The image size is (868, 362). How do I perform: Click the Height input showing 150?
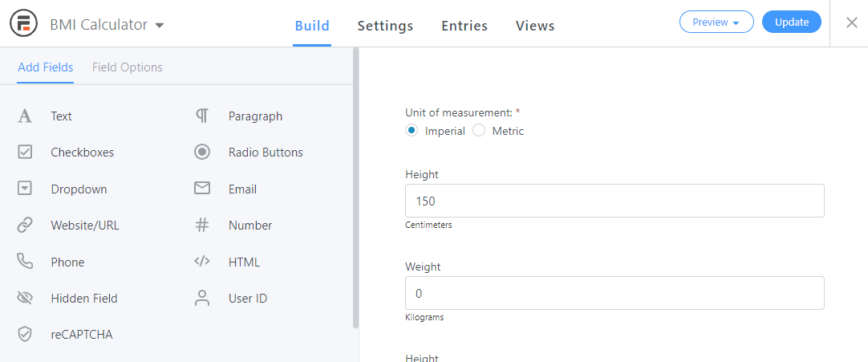(614, 201)
